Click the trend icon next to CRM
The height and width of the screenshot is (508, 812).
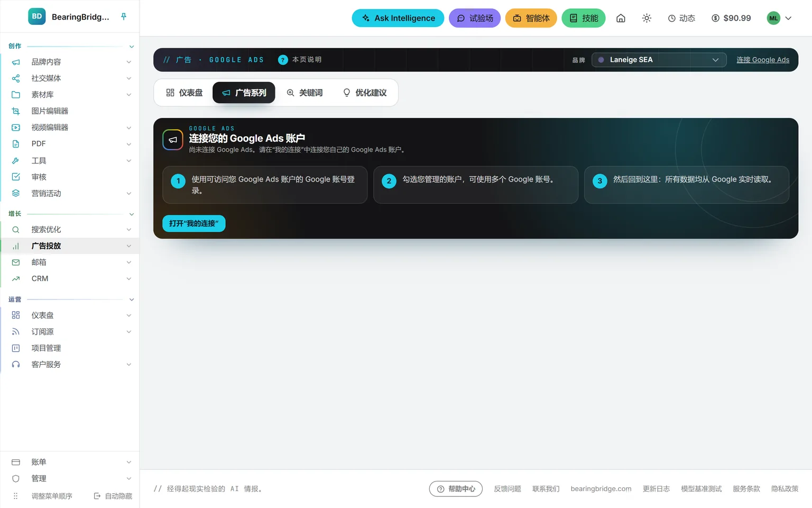click(16, 279)
